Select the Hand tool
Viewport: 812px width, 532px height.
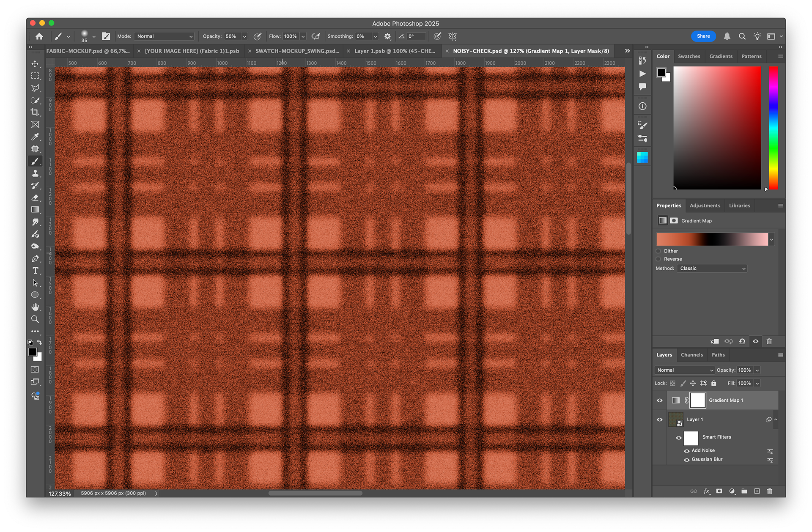click(x=35, y=307)
